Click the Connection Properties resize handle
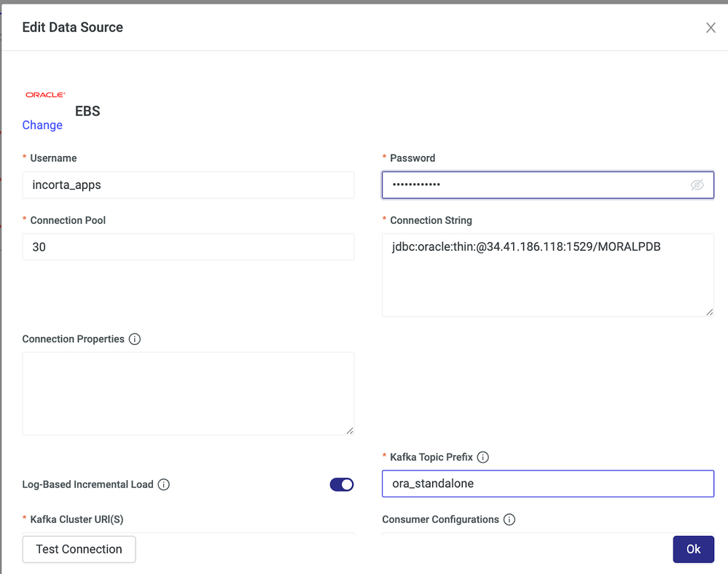The width and height of the screenshot is (728, 574). (x=350, y=431)
